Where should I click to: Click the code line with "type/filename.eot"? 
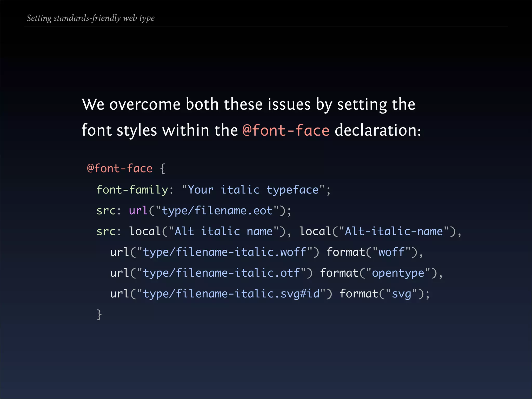(194, 211)
